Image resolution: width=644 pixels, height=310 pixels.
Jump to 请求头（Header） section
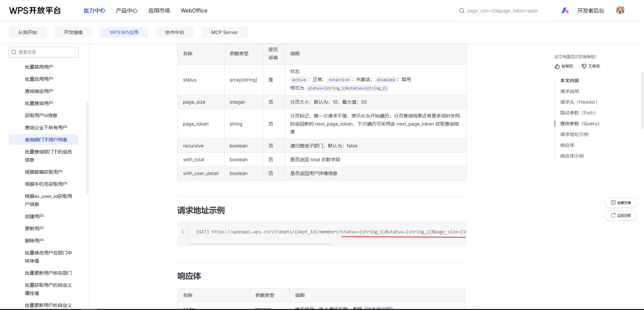click(x=578, y=102)
